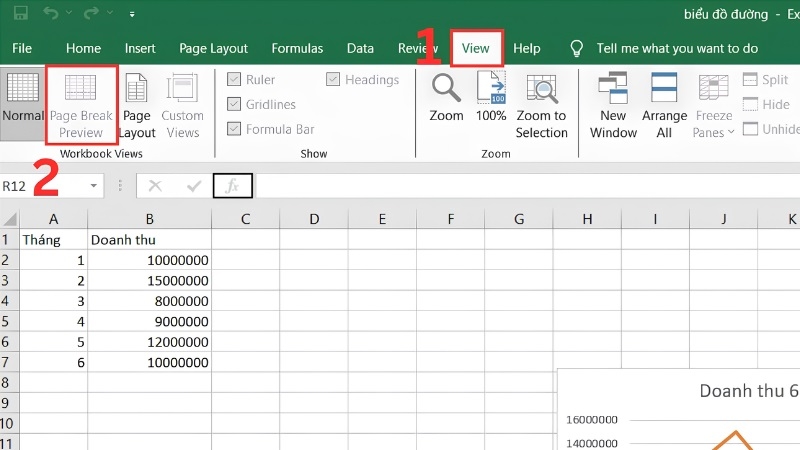Switch to the Page Layout tab

[x=213, y=48]
